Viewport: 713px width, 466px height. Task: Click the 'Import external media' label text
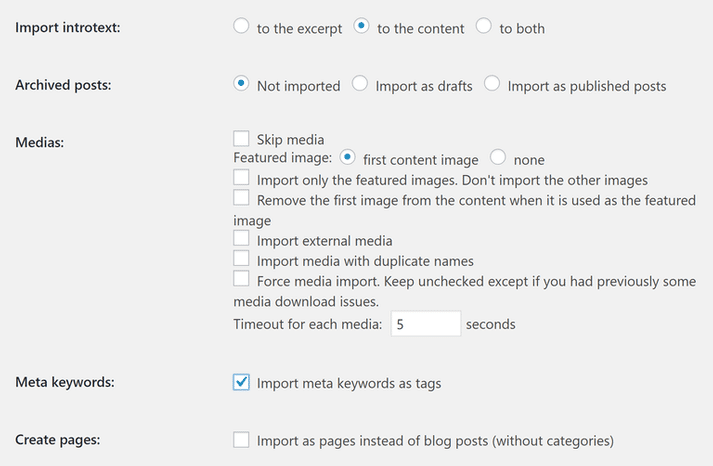(x=324, y=241)
